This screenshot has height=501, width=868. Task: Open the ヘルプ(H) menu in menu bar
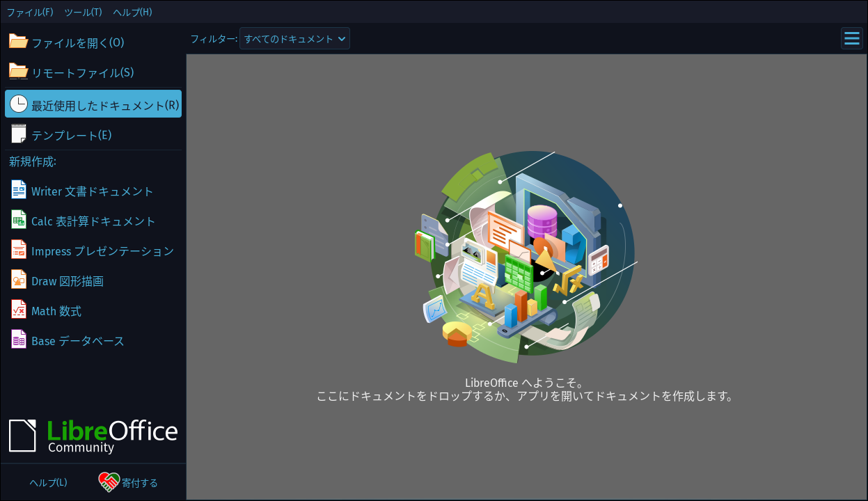coord(132,12)
